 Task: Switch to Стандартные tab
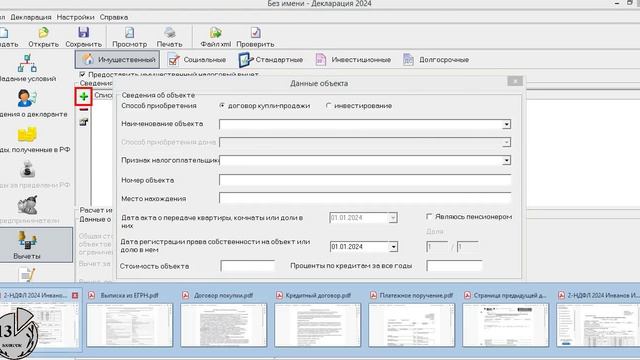[271, 60]
